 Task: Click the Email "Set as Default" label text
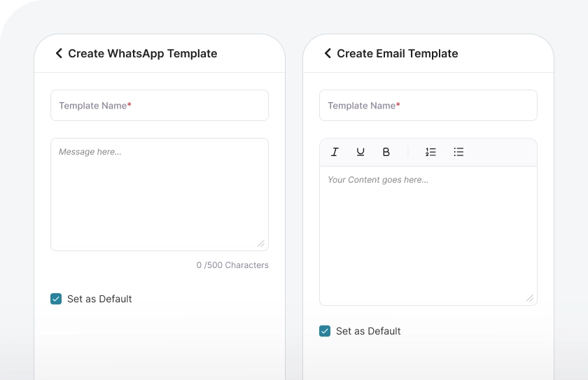[x=368, y=331]
